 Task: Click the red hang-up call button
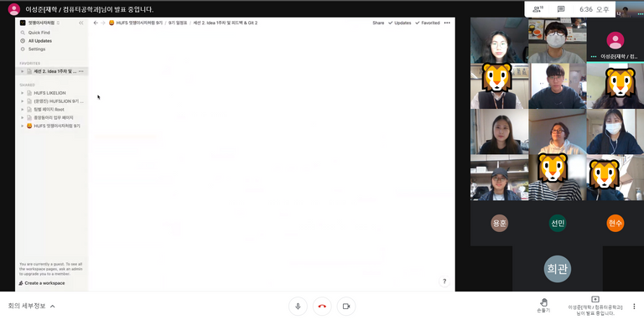[322, 306]
